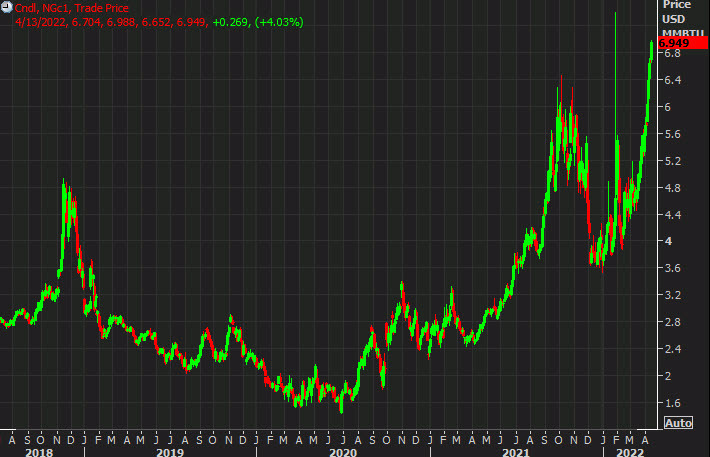The height and width of the screenshot is (457, 710).
Task: Select the 2020 year label on time axis
Action: click(x=342, y=453)
